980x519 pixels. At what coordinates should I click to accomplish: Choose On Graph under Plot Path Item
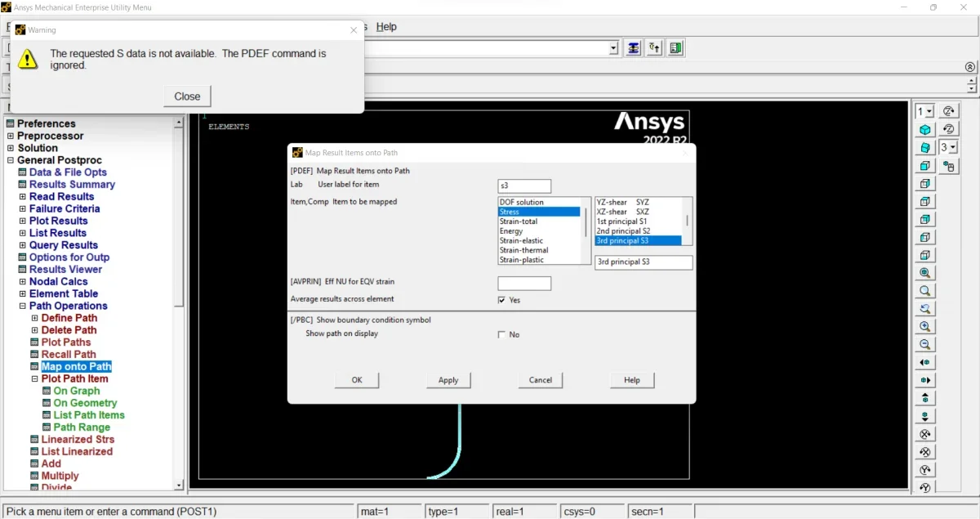(77, 391)
